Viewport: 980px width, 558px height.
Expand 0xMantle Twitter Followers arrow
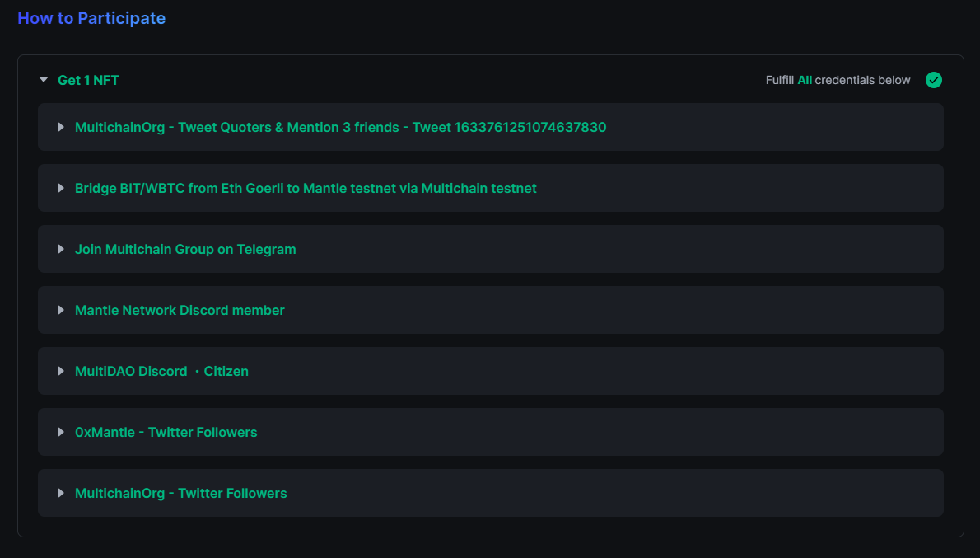tap(61, 432)
